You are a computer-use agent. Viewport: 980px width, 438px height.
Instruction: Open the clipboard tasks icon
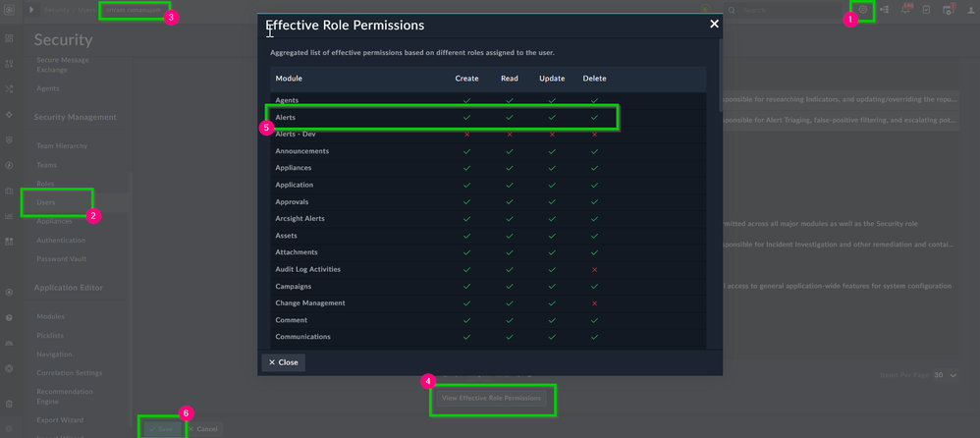point(926,10)
